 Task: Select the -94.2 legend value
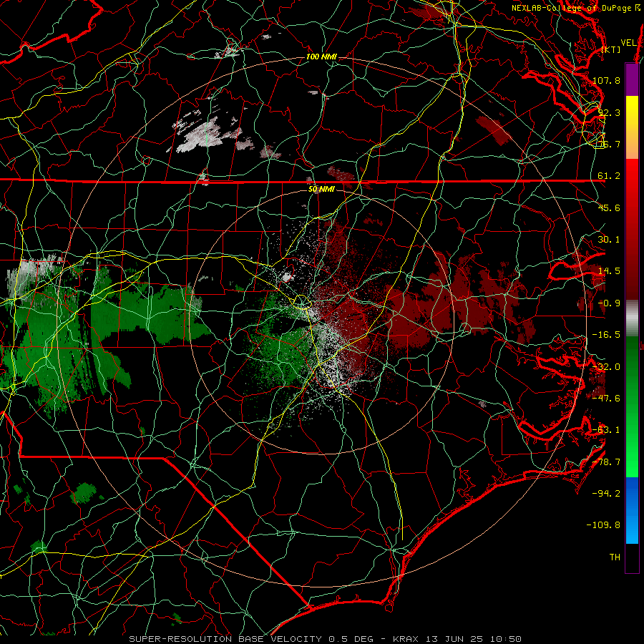coord(606,493)
